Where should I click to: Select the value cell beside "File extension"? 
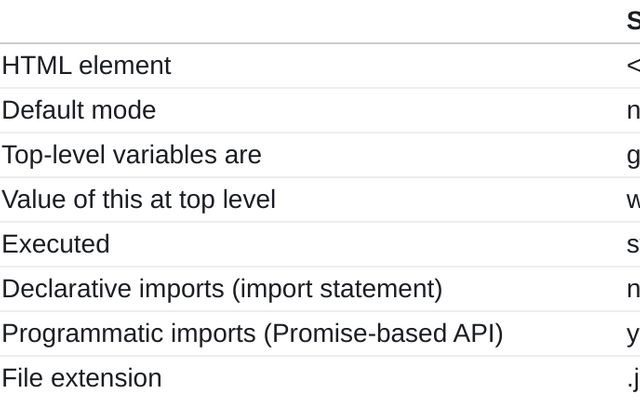[633, 378]
